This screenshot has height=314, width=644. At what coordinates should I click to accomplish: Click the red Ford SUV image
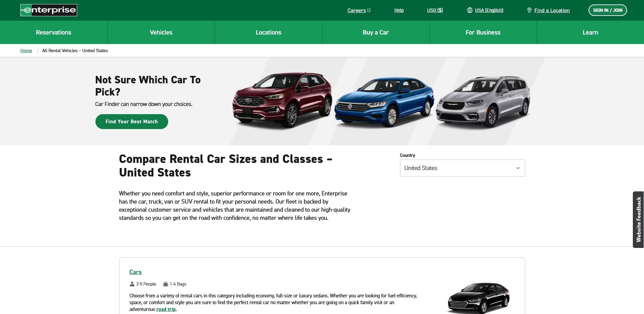(x=282, y=100)
